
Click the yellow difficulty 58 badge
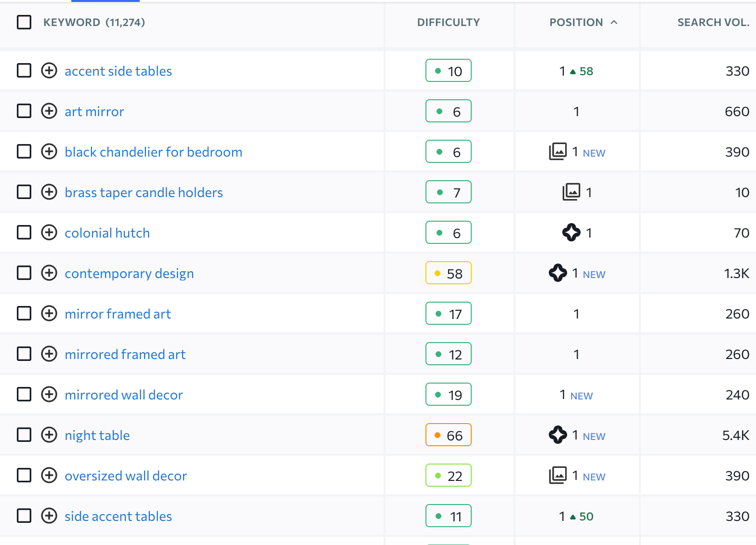click(449, 273)
